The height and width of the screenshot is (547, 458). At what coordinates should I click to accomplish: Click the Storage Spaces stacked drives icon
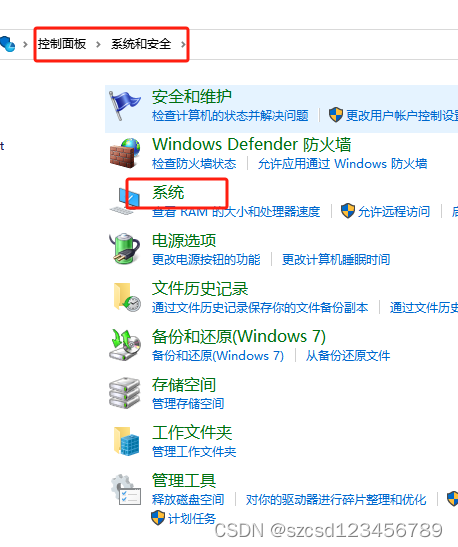click(x=125, y=393)
